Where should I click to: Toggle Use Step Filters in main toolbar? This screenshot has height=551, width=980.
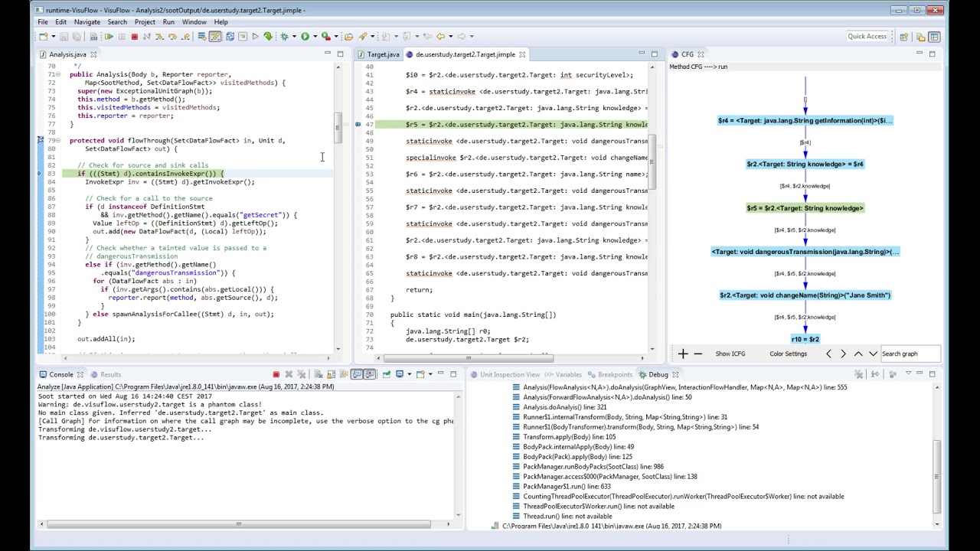[x=214, y=36]
